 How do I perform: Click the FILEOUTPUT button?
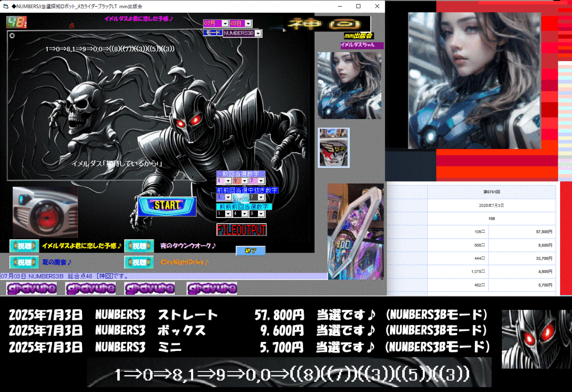(x=242, y=230)
